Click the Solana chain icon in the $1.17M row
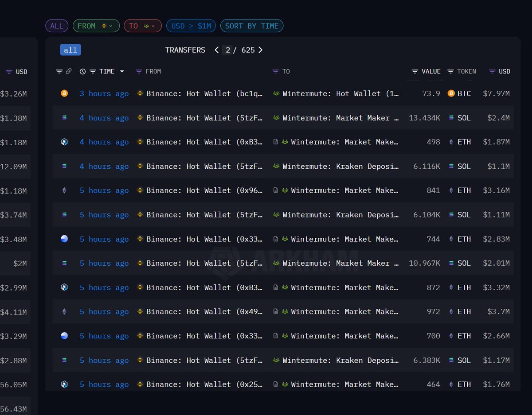Viewport: 532px width, 415px height. tap(64, 360)
